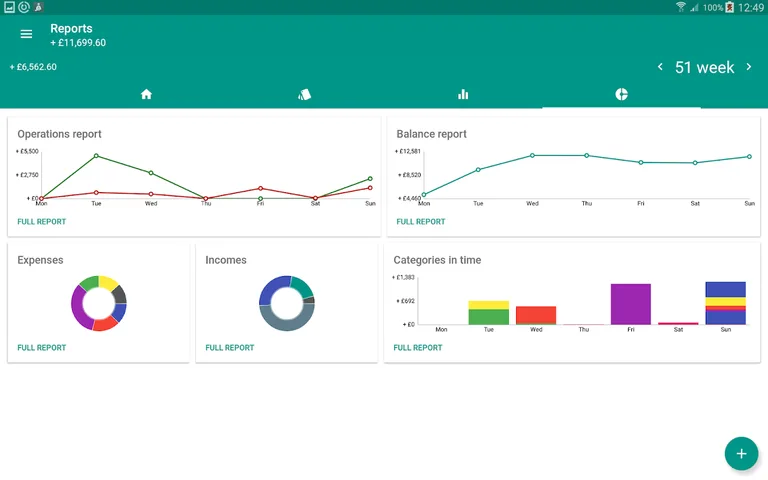
Task: Tap the '51 week' period label
Action: (704, 67)
